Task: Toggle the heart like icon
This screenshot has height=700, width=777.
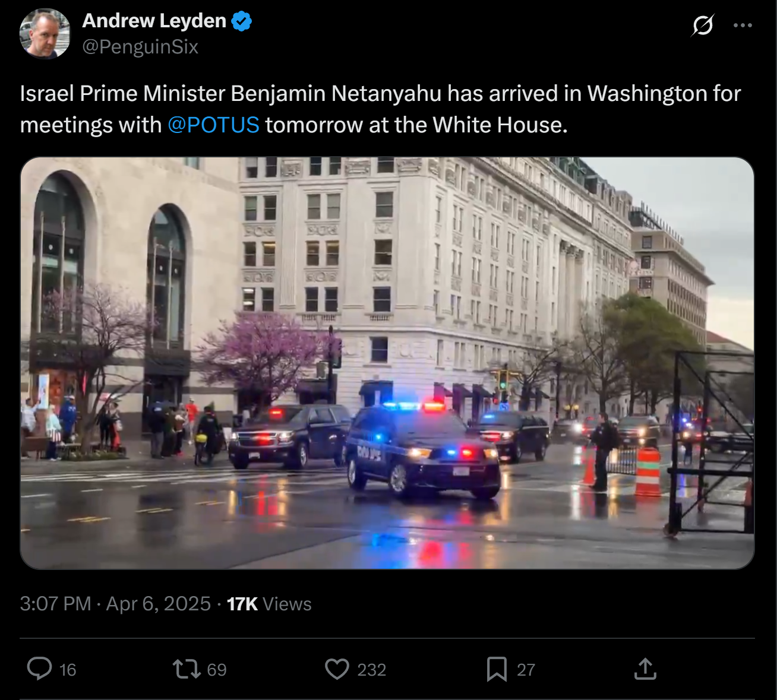Action: pyautogui.click(x=337, y=669)
